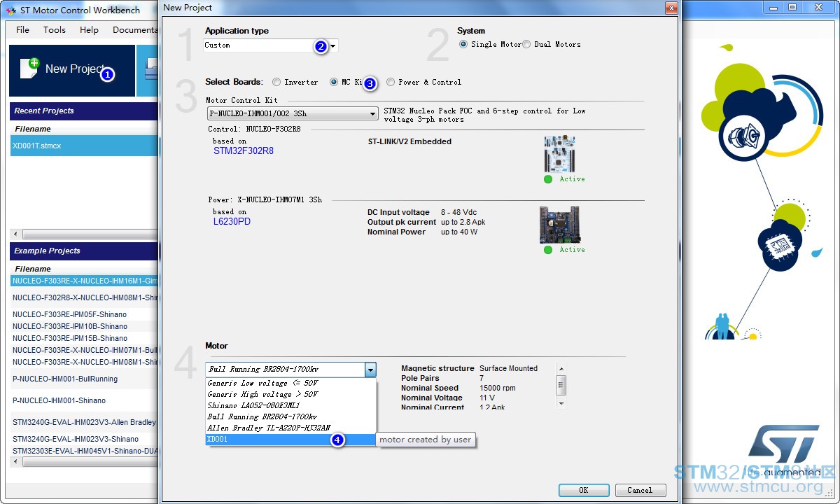The width and height of the screenshot is (840, 504).
Task: Minimize the main Workbench window
Action: (x=772, y=7)
